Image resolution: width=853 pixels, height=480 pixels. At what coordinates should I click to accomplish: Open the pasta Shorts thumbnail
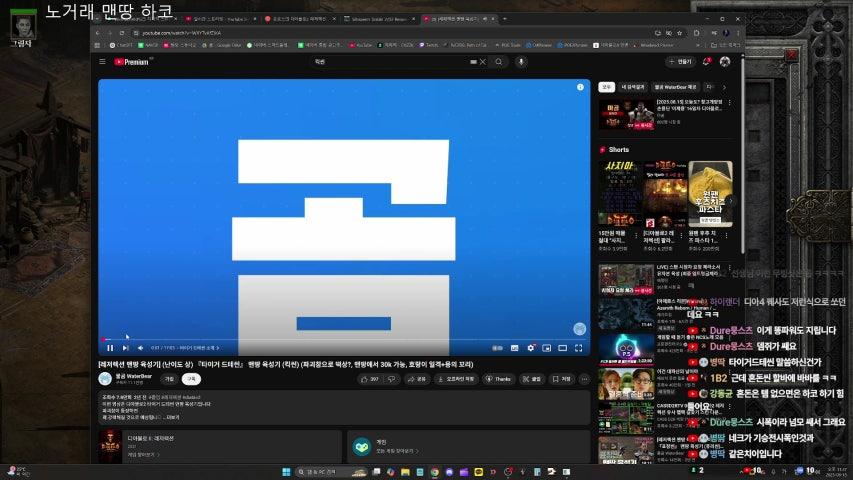[710, 193]
